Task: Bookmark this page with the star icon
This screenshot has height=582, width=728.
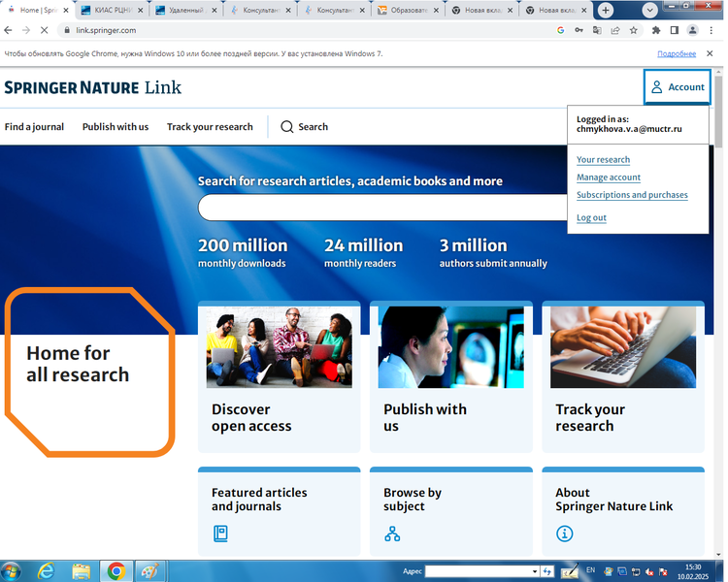Action: [633, 30]
